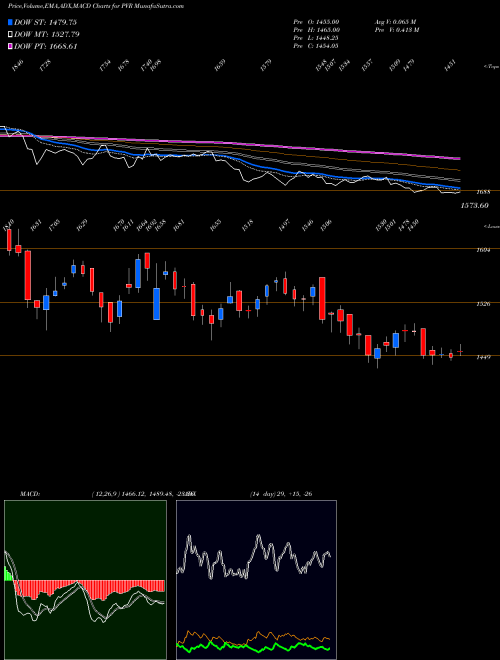Click the 1573.60 price label

[x=474, y=205]
